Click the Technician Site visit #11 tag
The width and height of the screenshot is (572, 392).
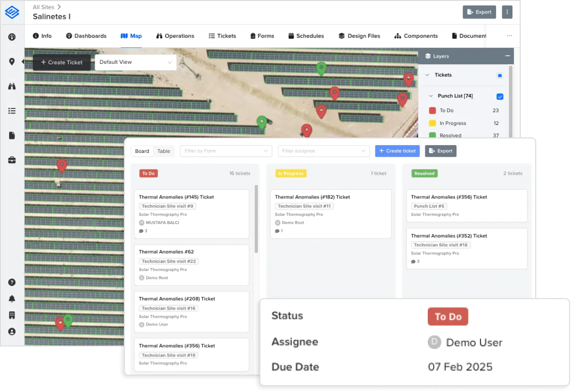pyautogui.click(x=304, y=206)
